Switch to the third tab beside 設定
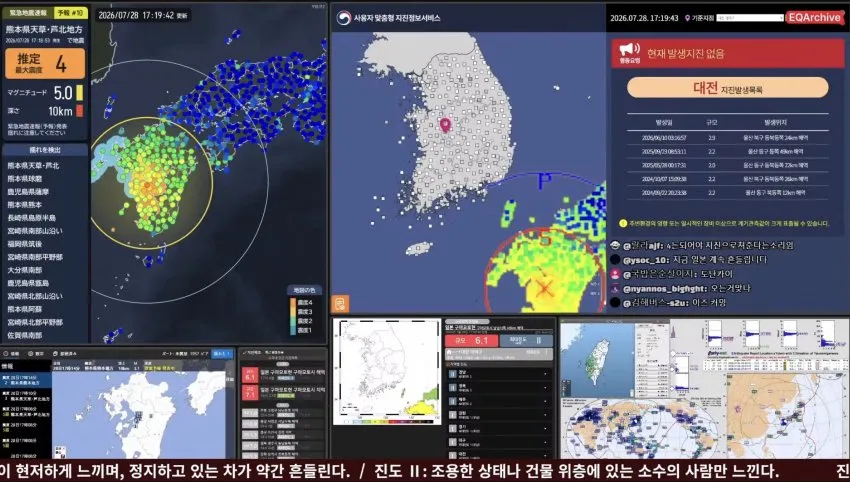The image size is (850, 482). click(x=65, y=354)
